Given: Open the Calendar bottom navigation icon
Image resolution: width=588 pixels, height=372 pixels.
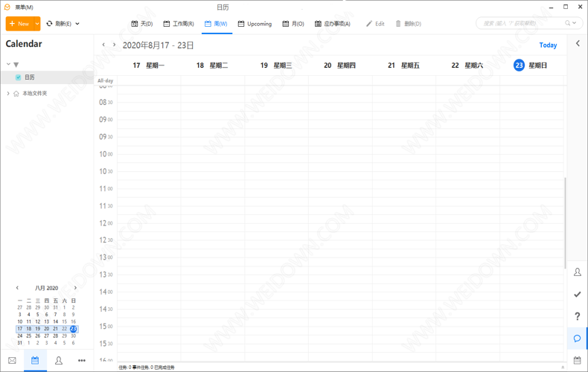Looking at the screenshot, I should 35,360.
